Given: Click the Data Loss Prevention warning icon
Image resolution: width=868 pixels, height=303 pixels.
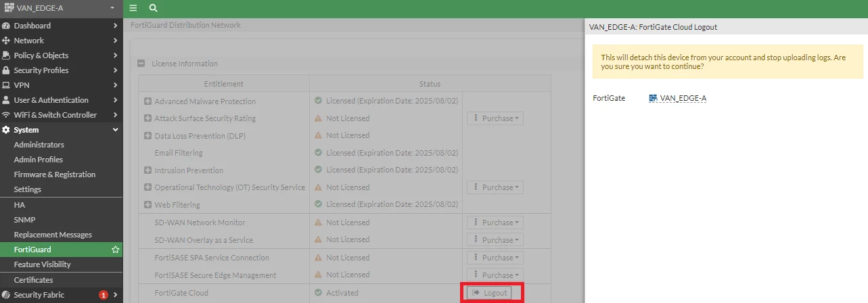Looking at the screenshot, I should pos(318,135).
